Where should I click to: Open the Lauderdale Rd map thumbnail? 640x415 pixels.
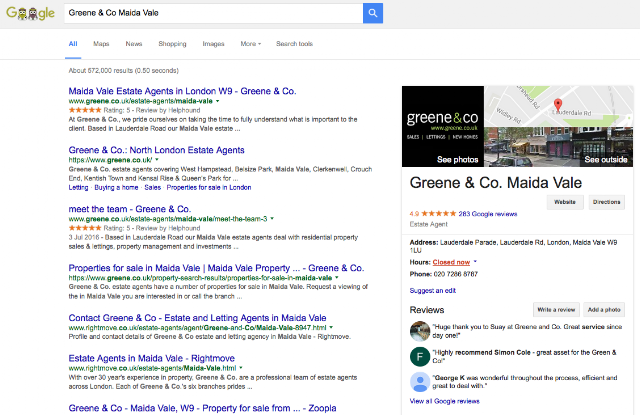[x=559, y=106]
